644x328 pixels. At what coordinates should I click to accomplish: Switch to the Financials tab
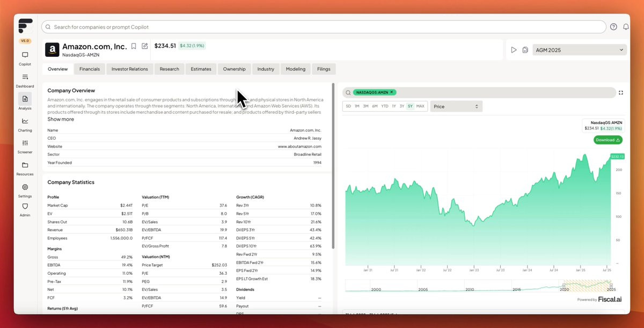(x=90, y=69)
